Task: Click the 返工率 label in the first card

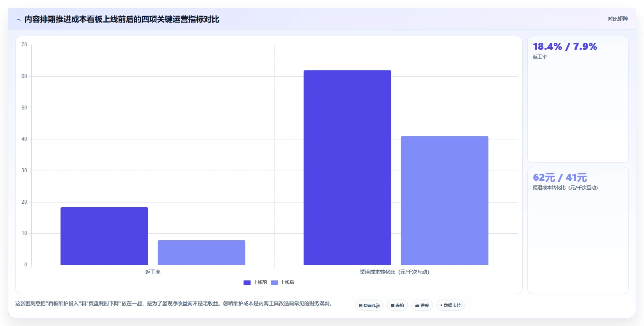Action: click(x=540, y=57)
